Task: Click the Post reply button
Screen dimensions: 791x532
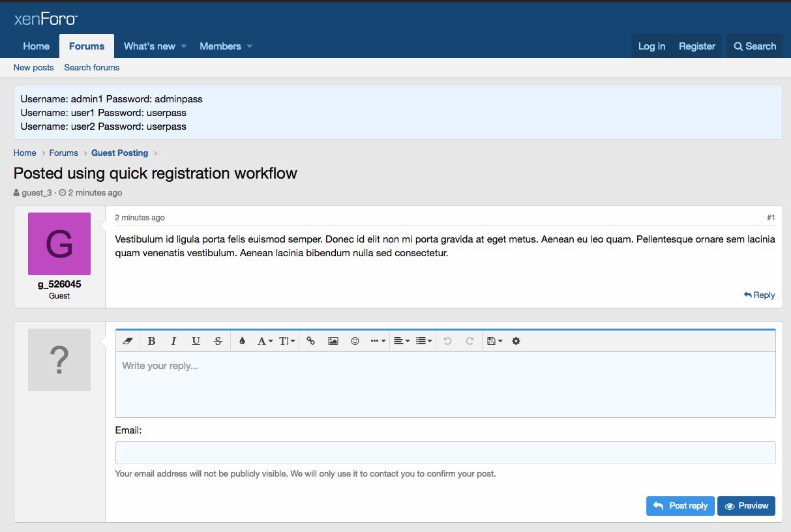Action: 680,506
